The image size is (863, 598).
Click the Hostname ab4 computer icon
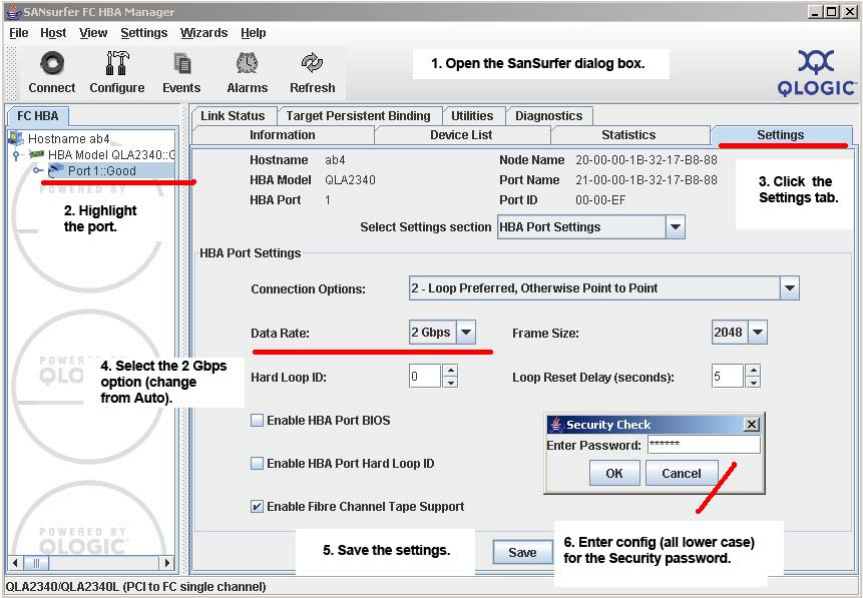coord(16,139)
